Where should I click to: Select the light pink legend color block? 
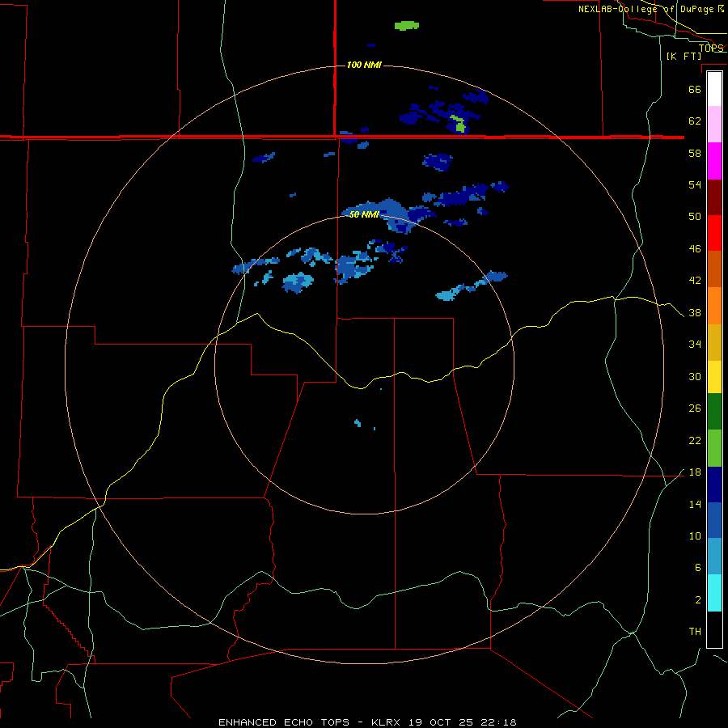[714, 124]
